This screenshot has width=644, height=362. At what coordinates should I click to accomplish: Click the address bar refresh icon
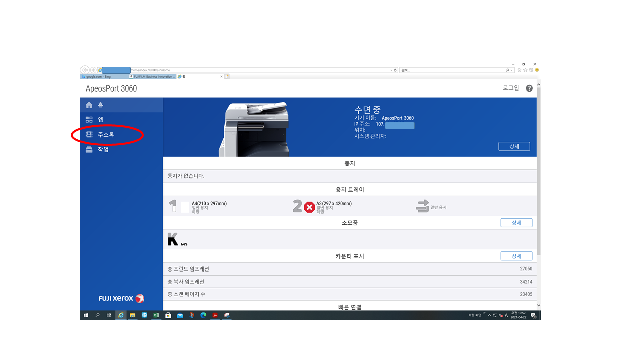point(395,70)
